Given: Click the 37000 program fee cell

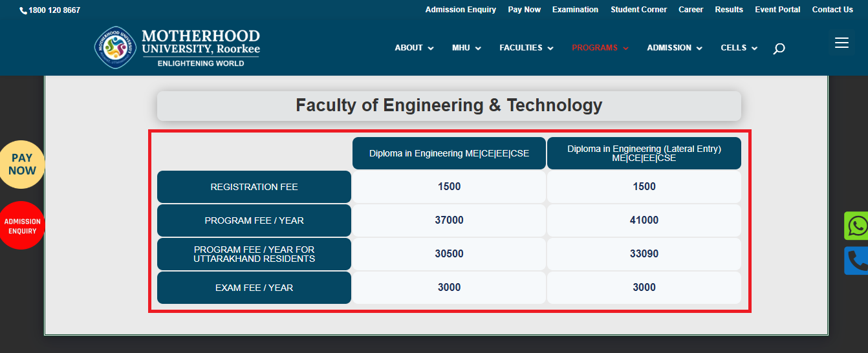Looking at the screenshot, I should (x=449, y=220).
